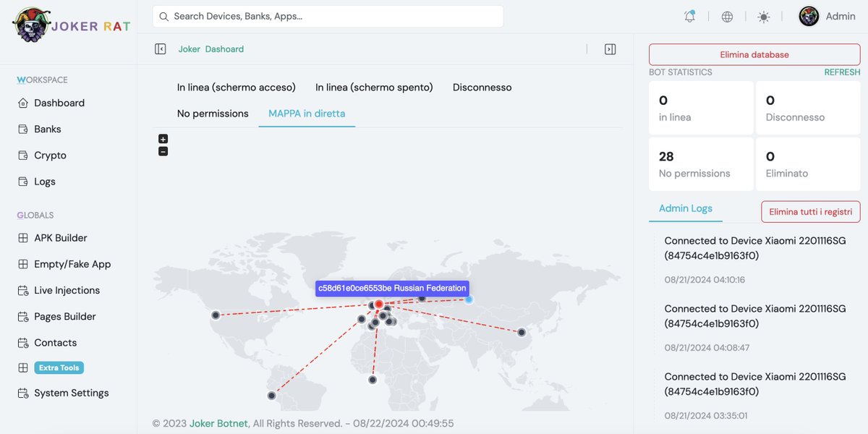Image resolution: width=868 pixels, height=434 pixels.
Task: Click the map marker in North America
Action: coord(216,315)
